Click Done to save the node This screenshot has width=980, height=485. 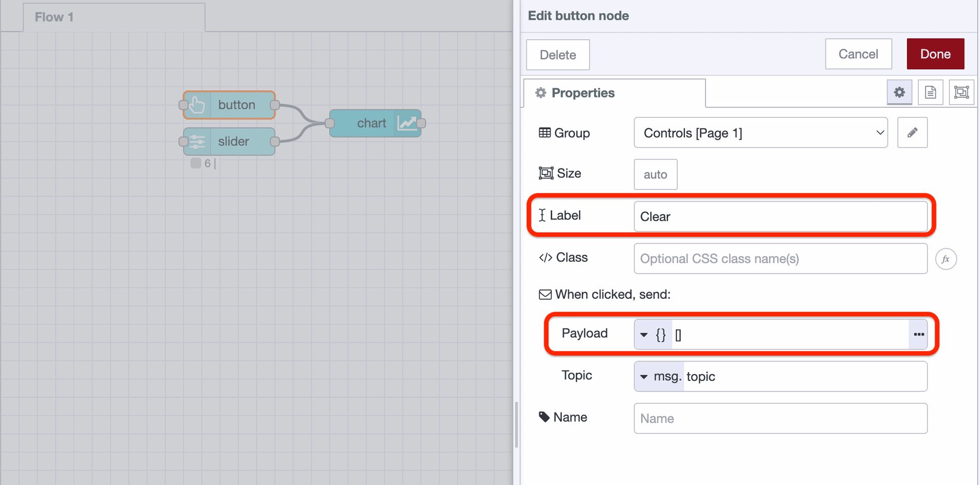pyautogui.click(x=935, y=54)
